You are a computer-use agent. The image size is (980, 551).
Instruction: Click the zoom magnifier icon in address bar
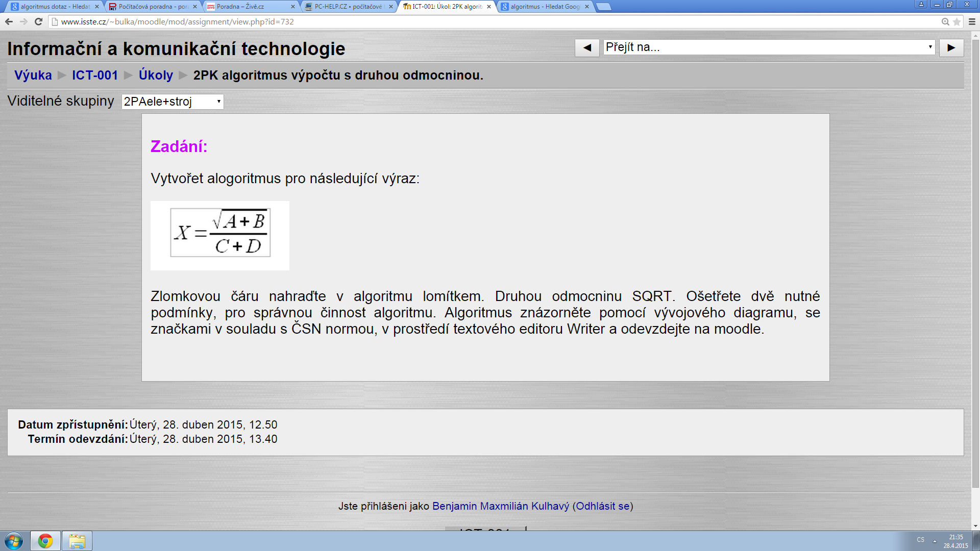(x=945, y=21)
